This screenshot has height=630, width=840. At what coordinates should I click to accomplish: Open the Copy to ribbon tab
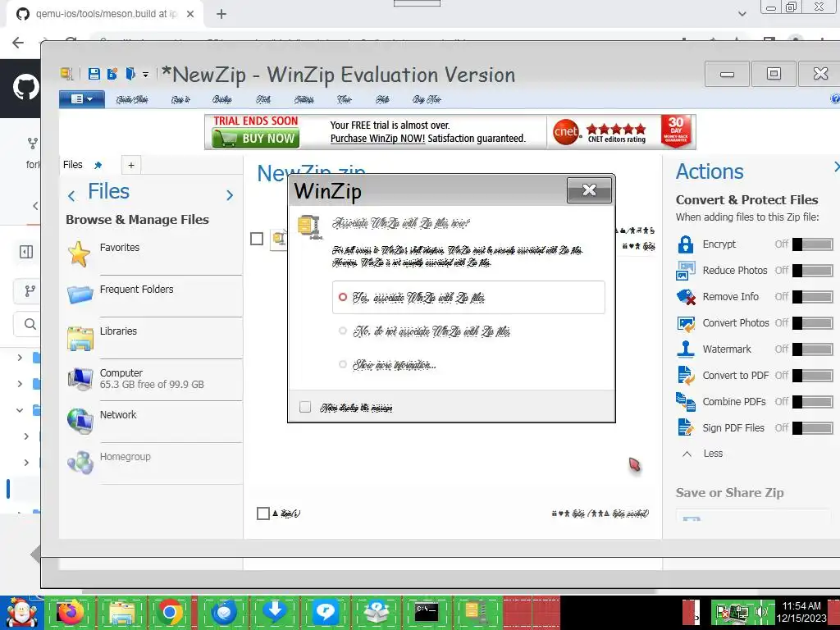click(x=180, y=99)
